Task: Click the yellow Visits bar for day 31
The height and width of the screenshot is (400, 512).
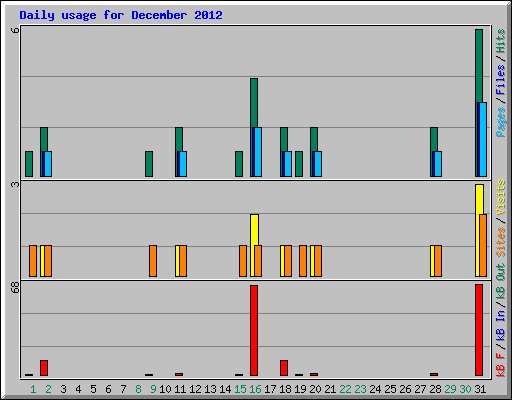Action: point(479,199)
